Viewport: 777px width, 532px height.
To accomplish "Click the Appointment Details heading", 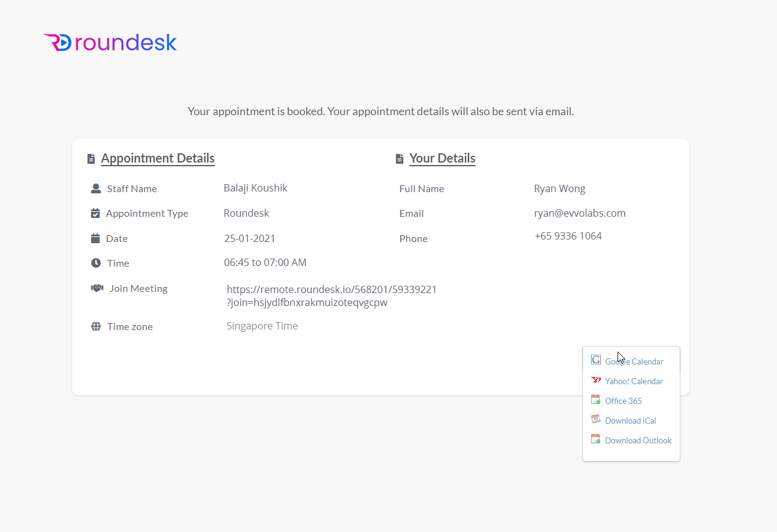I will tap(158, 158).
